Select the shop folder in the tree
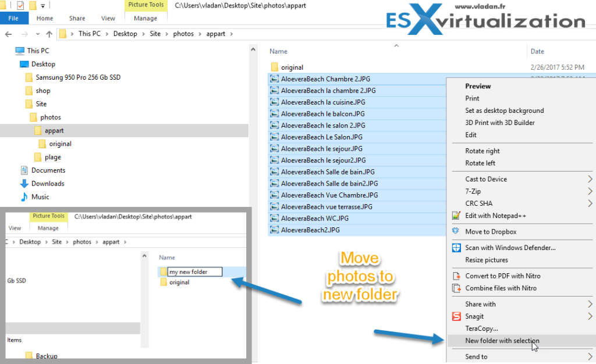This screenshot has height=364, width=596. [43, 91]
